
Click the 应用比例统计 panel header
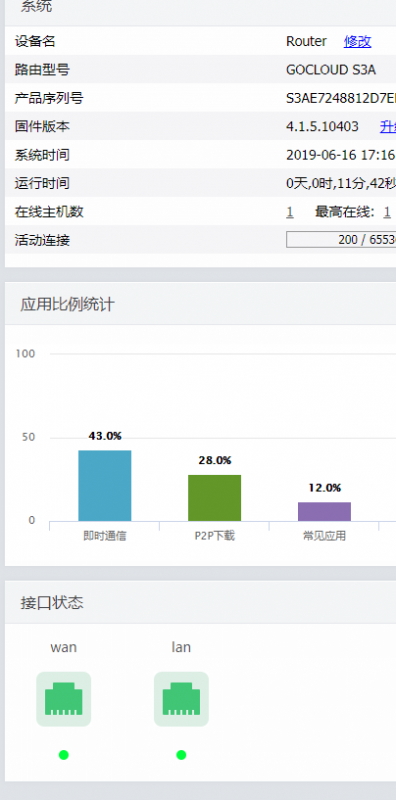(x=201, y=304)
